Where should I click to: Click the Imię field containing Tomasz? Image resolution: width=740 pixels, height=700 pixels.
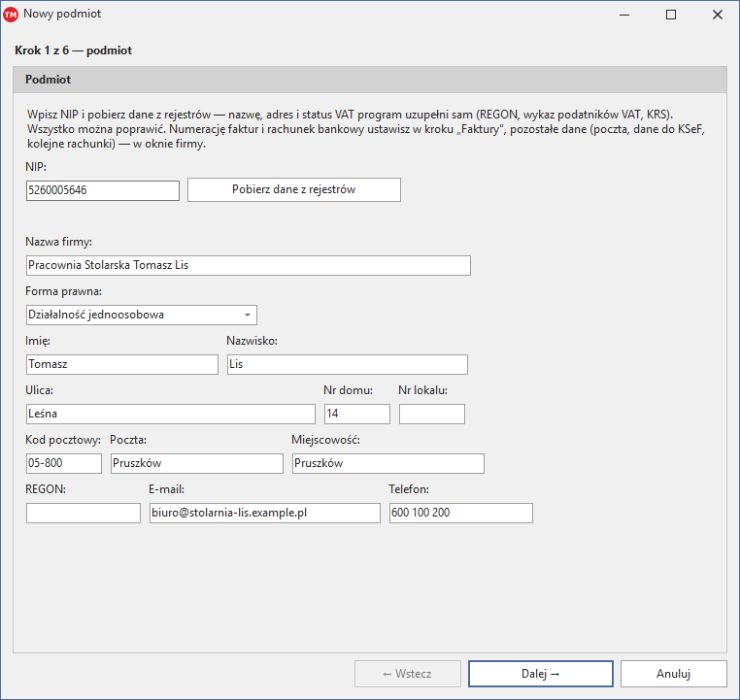pos(122,365)
